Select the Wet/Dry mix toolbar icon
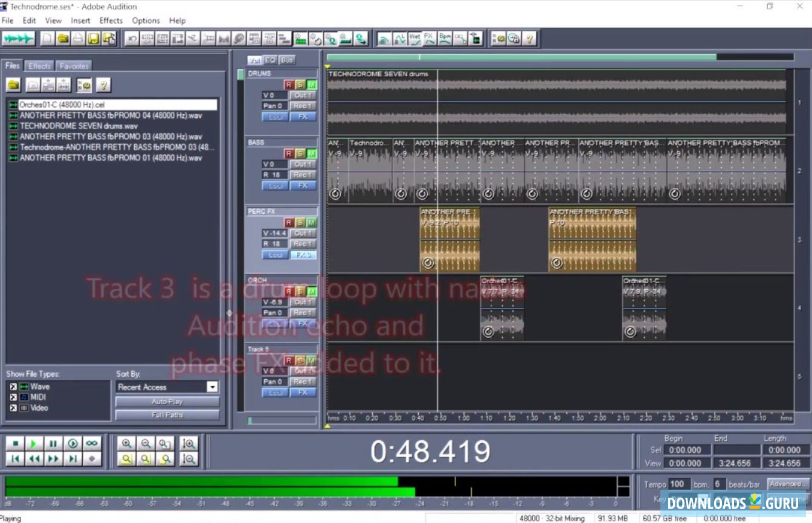This screenshot has width=812, height=523. click(x=415, y=38)
